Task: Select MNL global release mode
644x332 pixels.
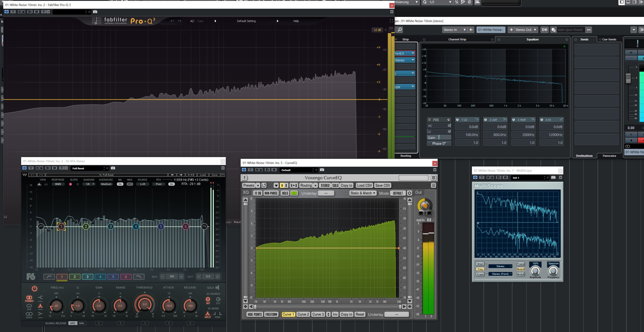Action: point(82,323)
